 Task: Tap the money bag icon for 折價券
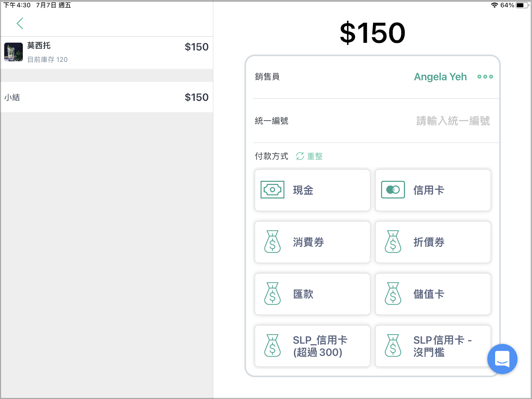click(x=393, y=242)
